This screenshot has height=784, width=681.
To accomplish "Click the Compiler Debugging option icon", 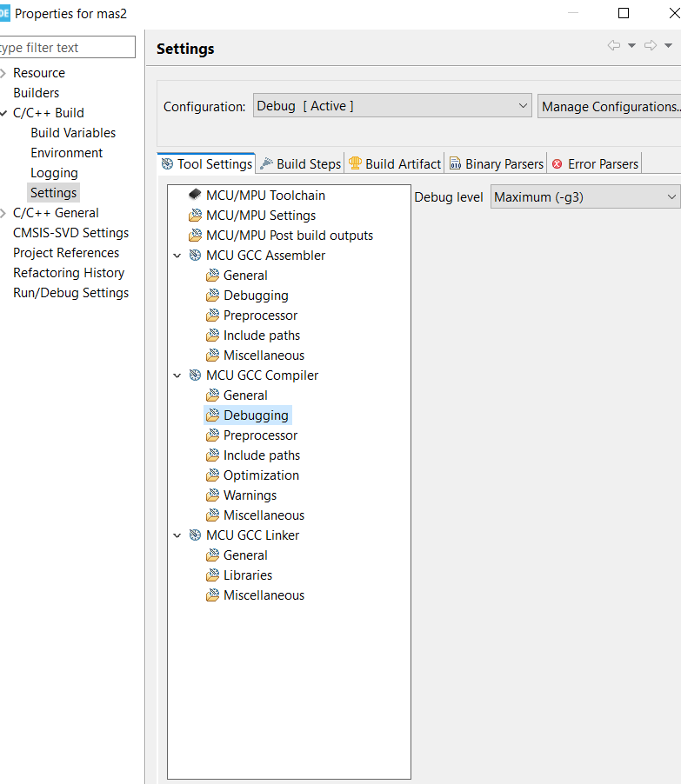I will tap(213, 415).
